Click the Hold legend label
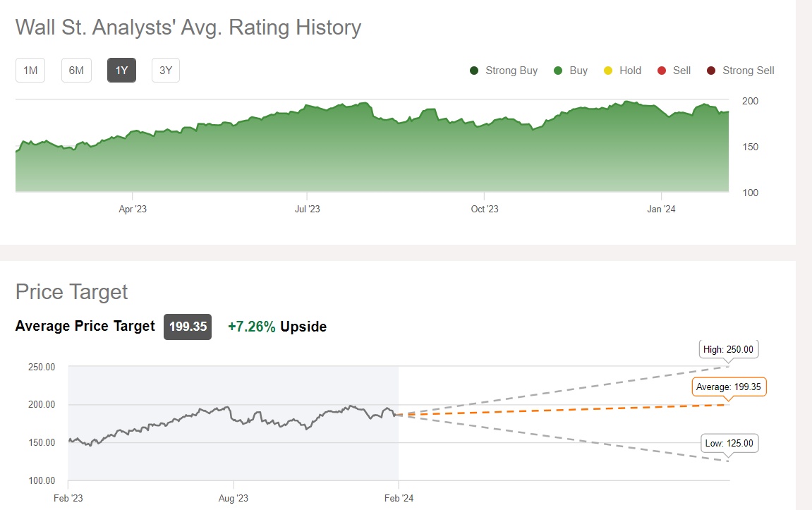812x510 pixels. [x=630, y=71]
